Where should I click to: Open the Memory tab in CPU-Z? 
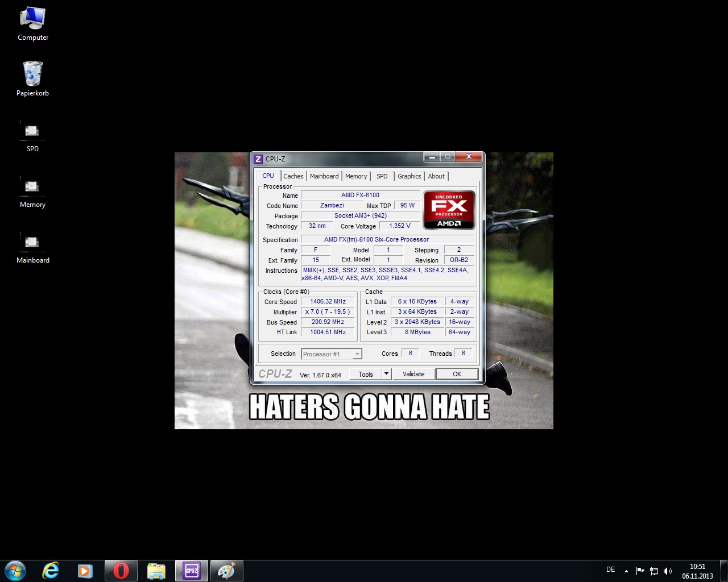356,176
